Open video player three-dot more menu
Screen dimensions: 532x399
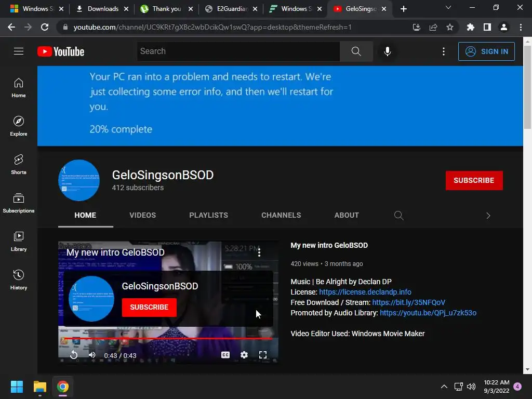click(x=259, y=252)
